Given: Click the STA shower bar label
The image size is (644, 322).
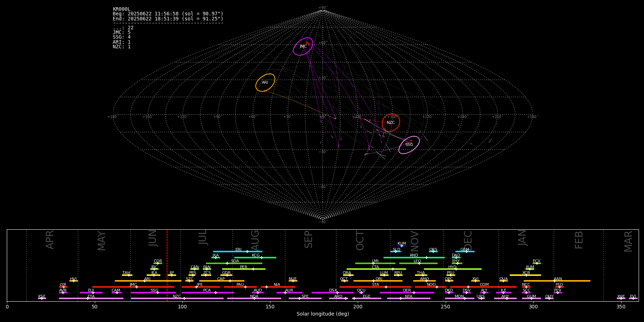Looking at the screenshot, I should pyautogui.click(x=375, y=285).
